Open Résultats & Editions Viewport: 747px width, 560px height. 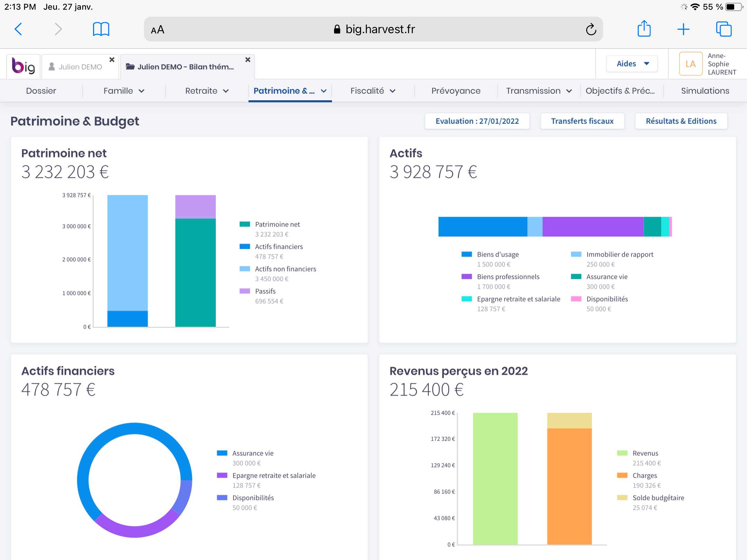click(681, 121)
